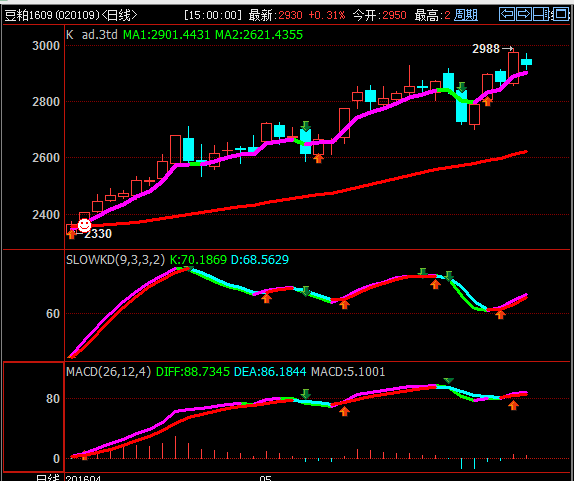
Task: Click the smiley face marker near 2330
Action: [x=85, y=225]
